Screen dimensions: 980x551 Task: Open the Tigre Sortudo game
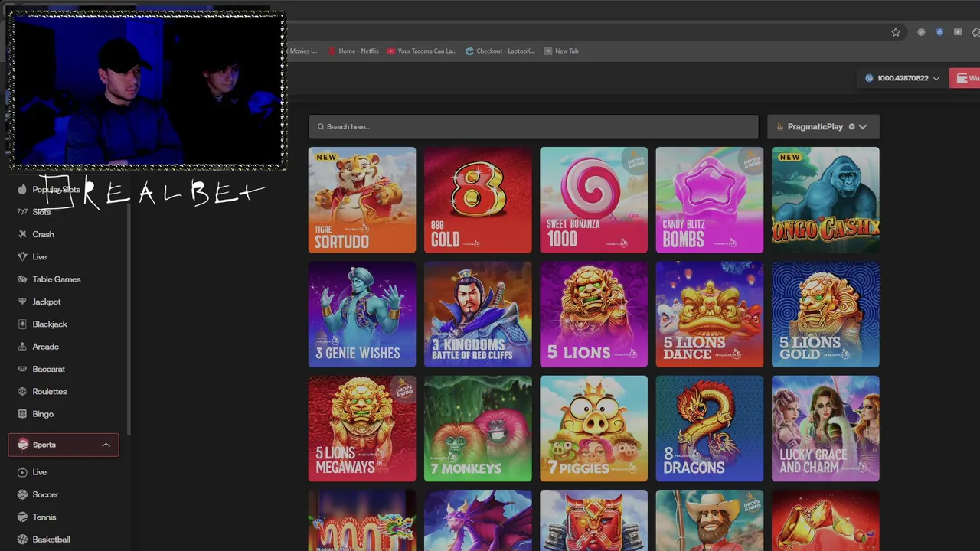pos(362,200)
